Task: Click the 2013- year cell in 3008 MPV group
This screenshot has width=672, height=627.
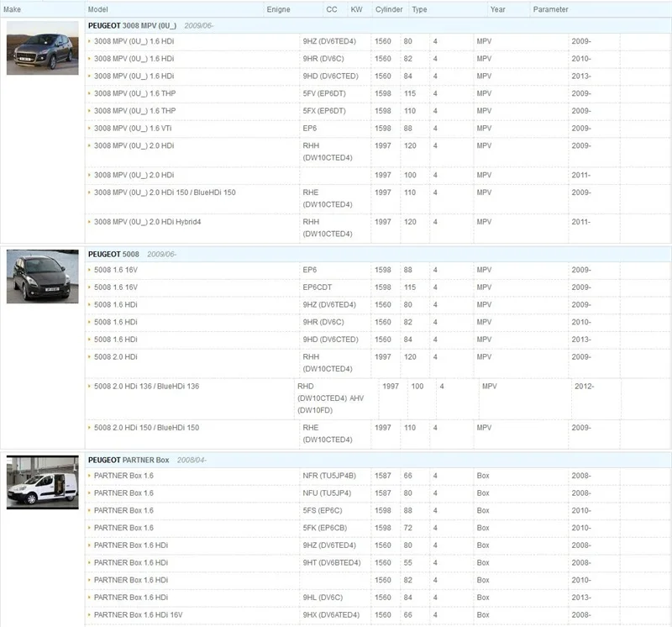Action: (x=581, y=76)
